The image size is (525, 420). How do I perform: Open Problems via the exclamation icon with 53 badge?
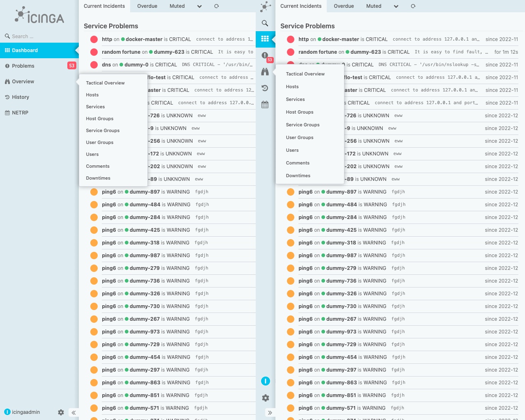coord(265,55)
